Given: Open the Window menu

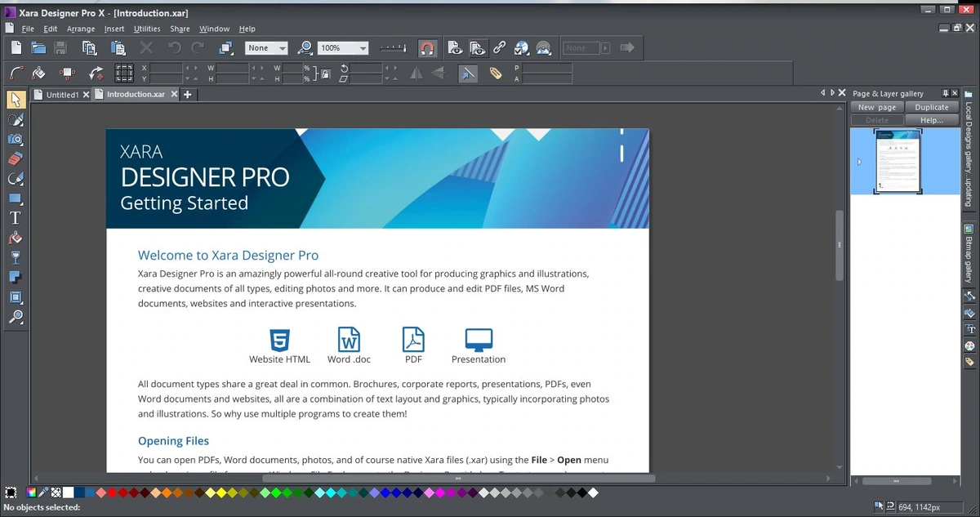Looking at the screenshot, I should coord(215,29).
